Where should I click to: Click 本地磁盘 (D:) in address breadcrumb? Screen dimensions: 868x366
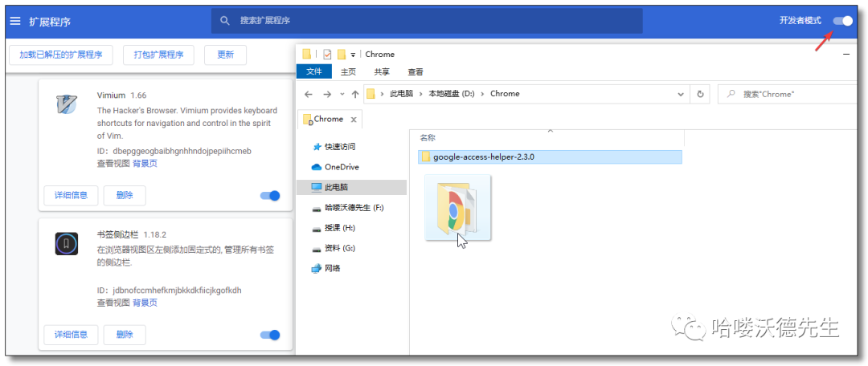452,94
